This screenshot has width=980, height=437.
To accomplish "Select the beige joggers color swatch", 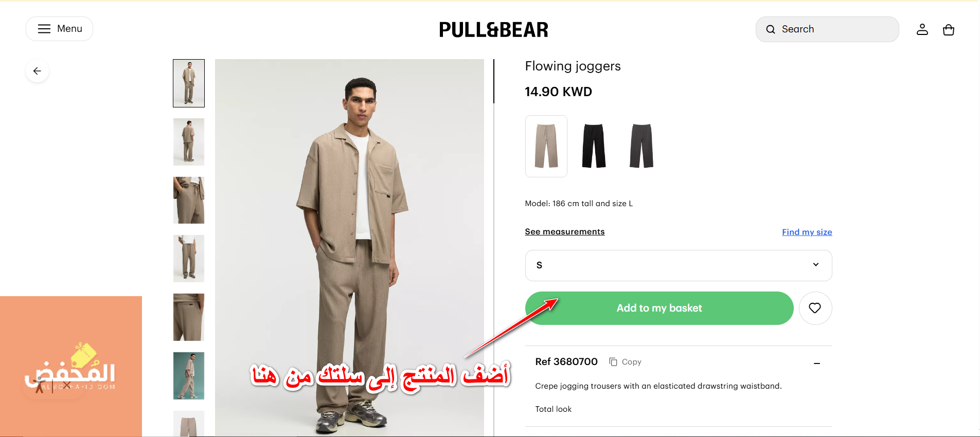I will tap(546, 146).
